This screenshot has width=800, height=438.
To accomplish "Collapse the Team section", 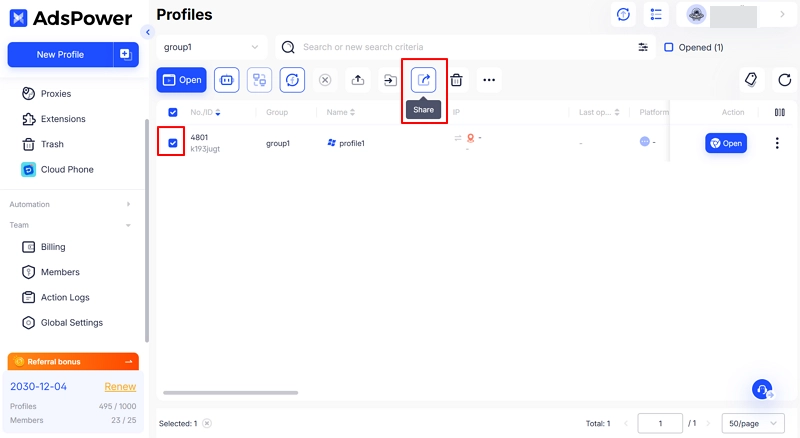I will tap(70, 225).
